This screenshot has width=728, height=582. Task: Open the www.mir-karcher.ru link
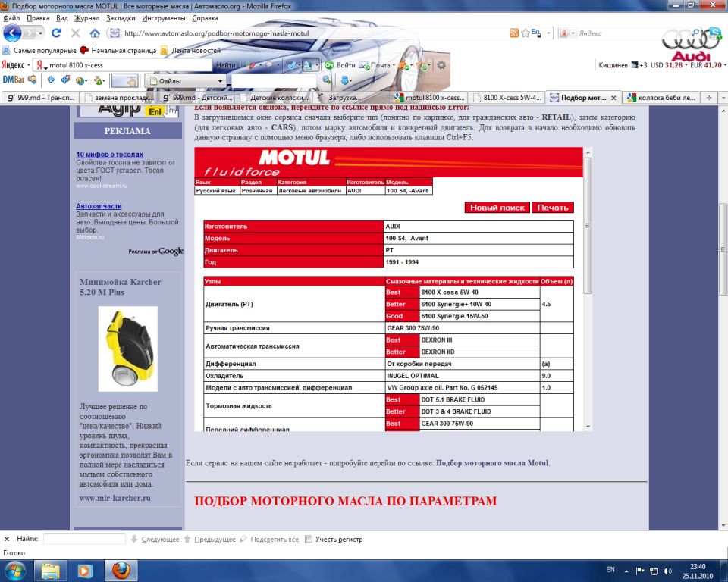(115, 498)
